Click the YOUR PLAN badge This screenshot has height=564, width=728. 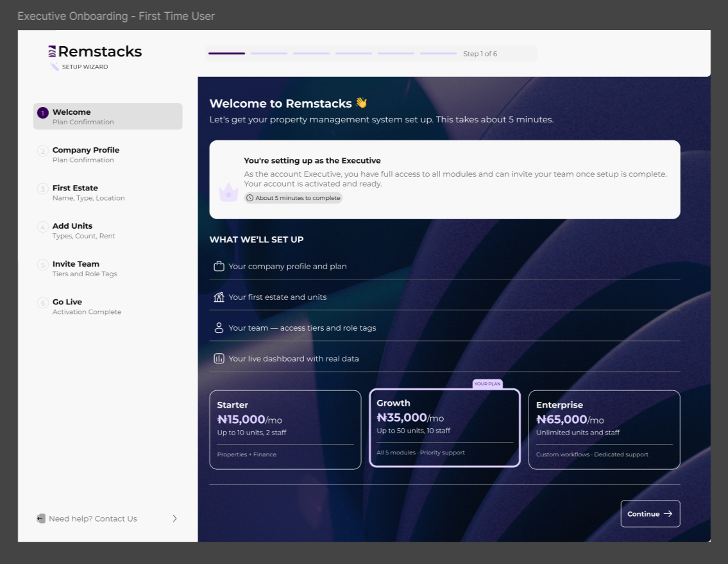tap(487, 383)
